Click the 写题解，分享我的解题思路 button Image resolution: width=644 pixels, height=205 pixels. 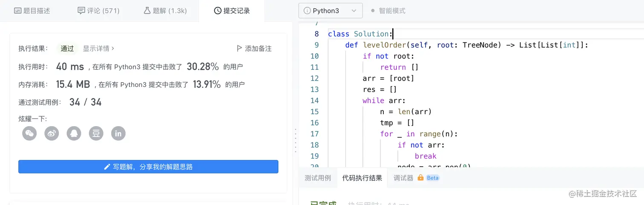(148, 167)
